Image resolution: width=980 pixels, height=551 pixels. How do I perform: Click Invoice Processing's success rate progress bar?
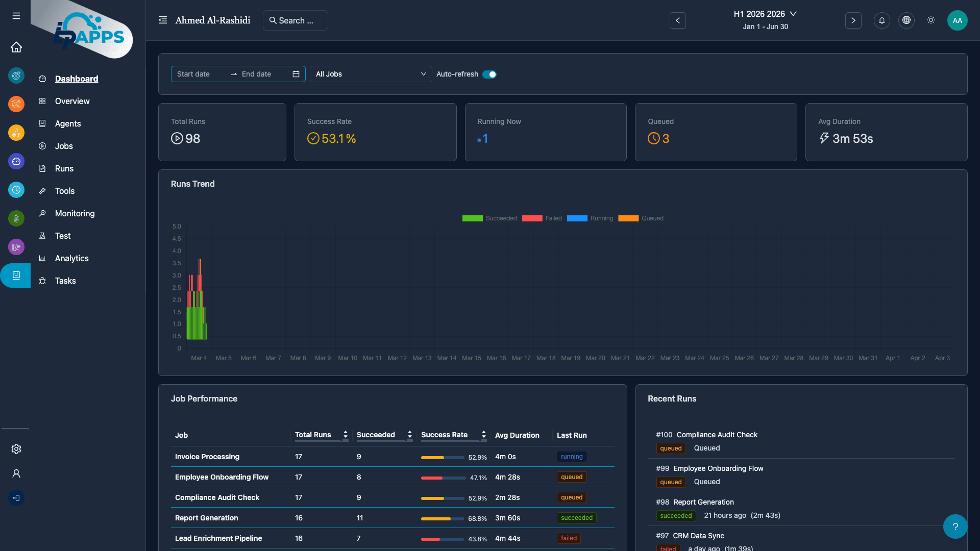click(x=442, y=458)
